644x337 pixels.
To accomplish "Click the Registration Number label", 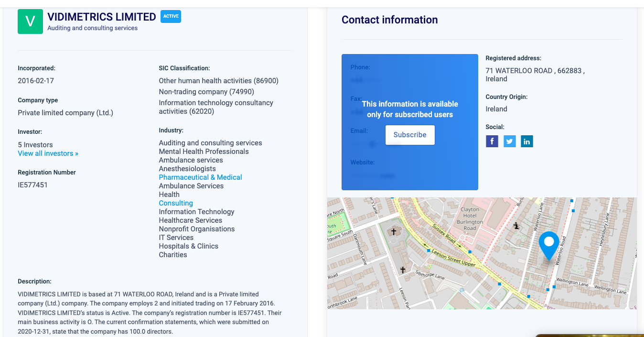I will [x=47, y=173].
